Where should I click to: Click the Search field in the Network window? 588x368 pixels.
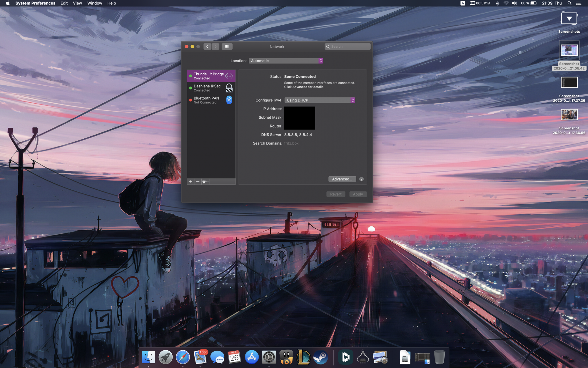[348, 47]
